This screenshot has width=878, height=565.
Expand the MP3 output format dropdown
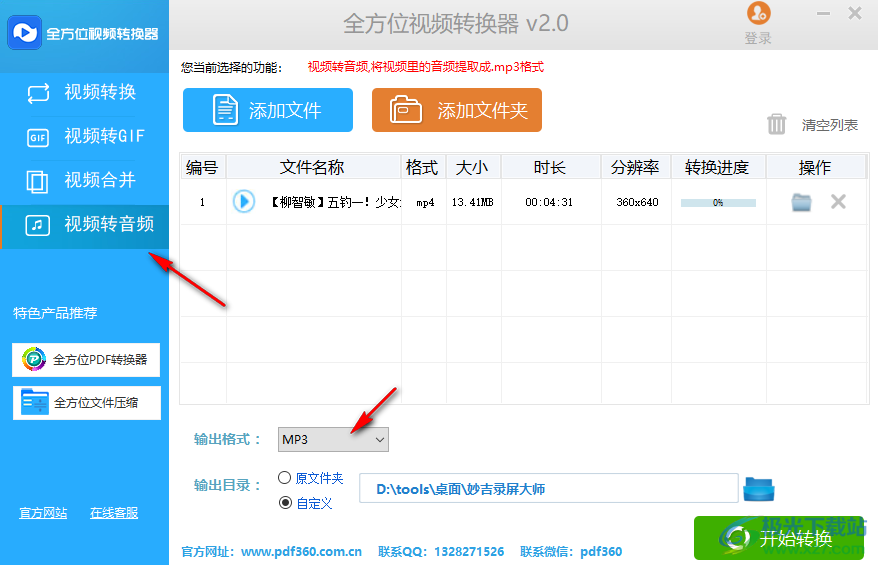tap(333, 440)
